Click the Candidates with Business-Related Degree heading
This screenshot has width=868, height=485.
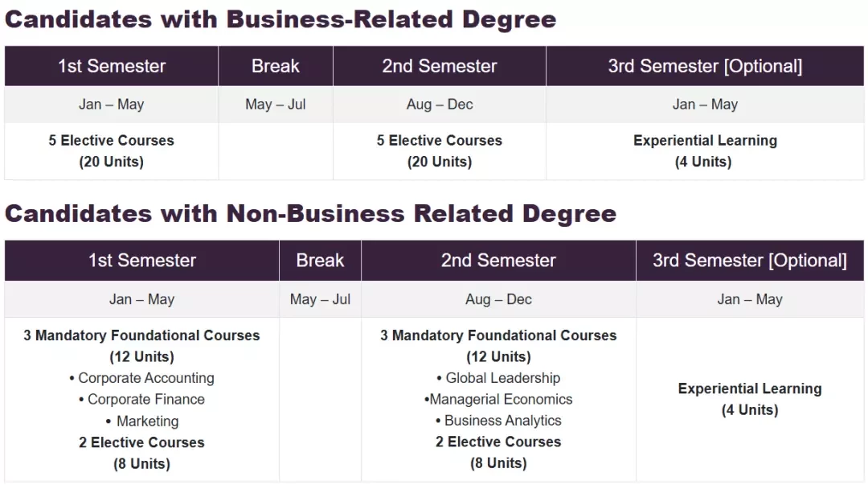pos(280,19)
